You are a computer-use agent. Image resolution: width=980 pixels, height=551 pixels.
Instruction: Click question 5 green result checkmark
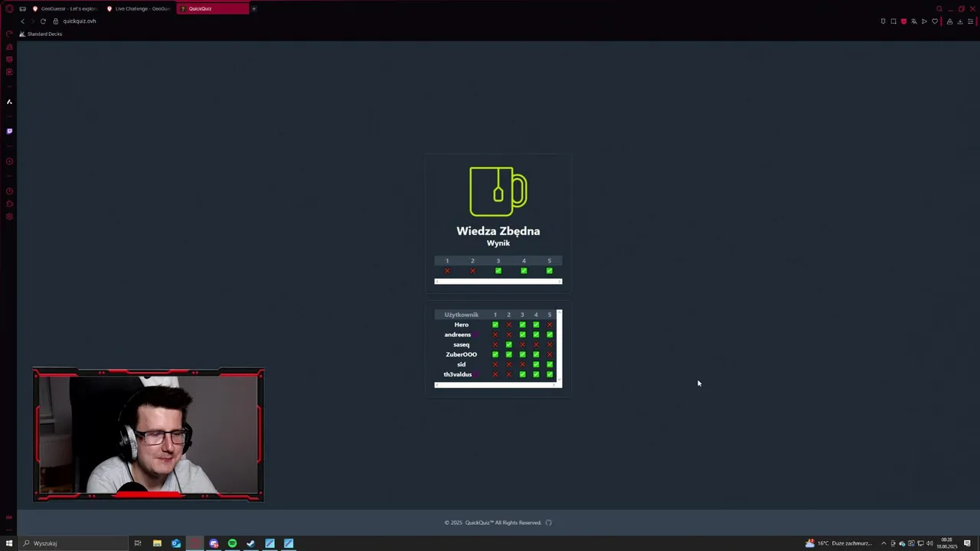pos(549,270)
